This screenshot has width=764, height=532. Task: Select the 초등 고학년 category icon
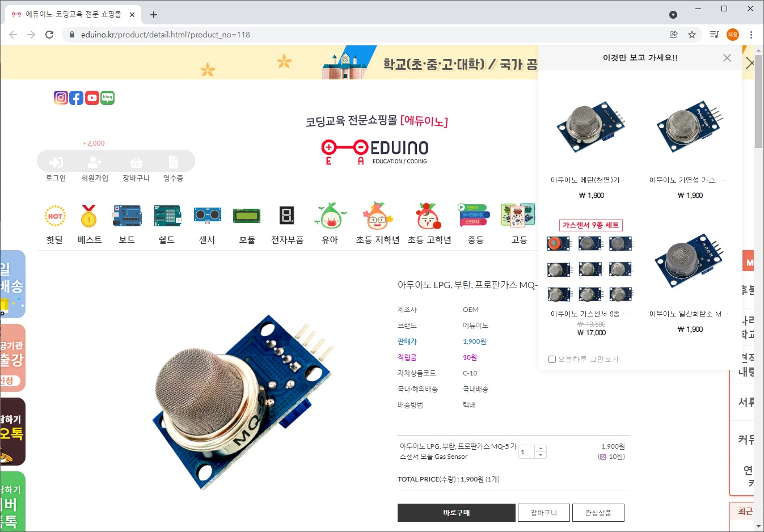[x=429, y=216]
